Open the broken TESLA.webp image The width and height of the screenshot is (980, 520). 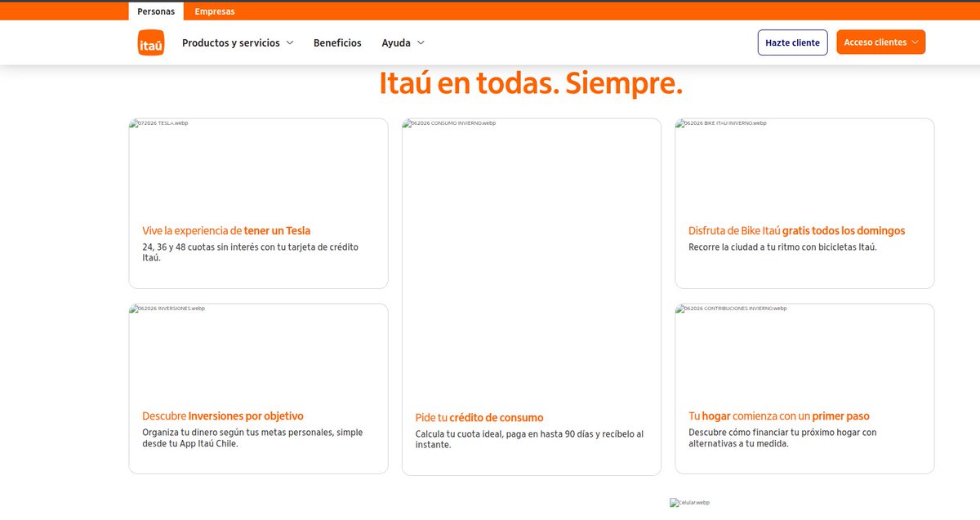click(159, 123)
